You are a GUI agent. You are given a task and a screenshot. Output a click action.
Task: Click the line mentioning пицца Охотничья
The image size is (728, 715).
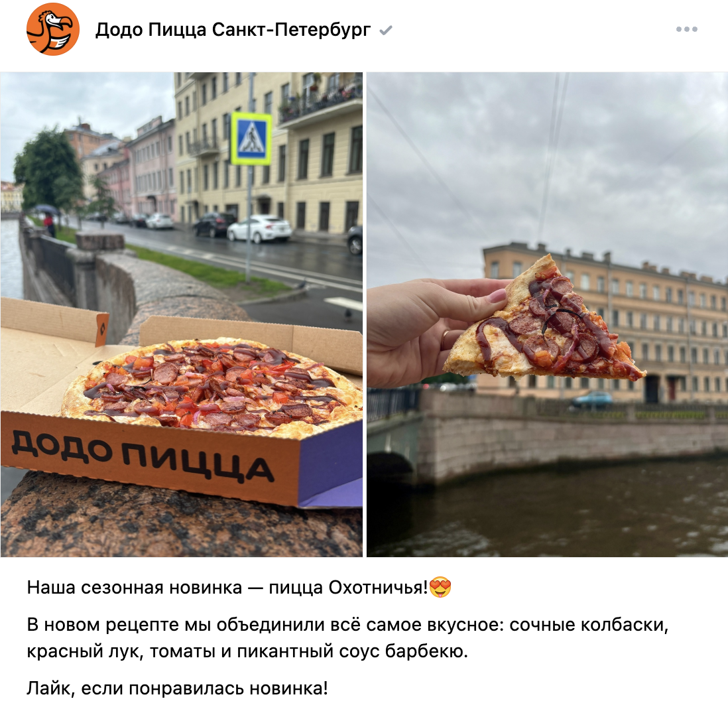[x=239, y=588]
